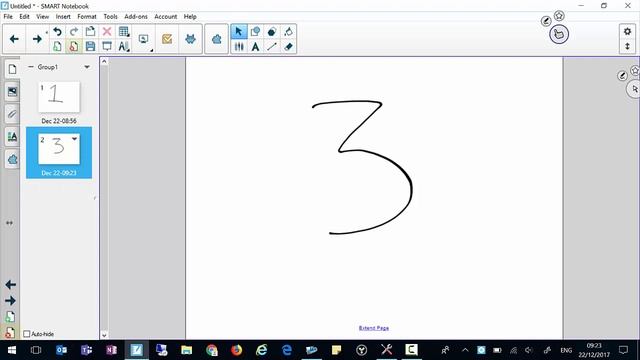The image size is (640, 360).
Task: Open the Add-ons menu
Action: (136, 17)
